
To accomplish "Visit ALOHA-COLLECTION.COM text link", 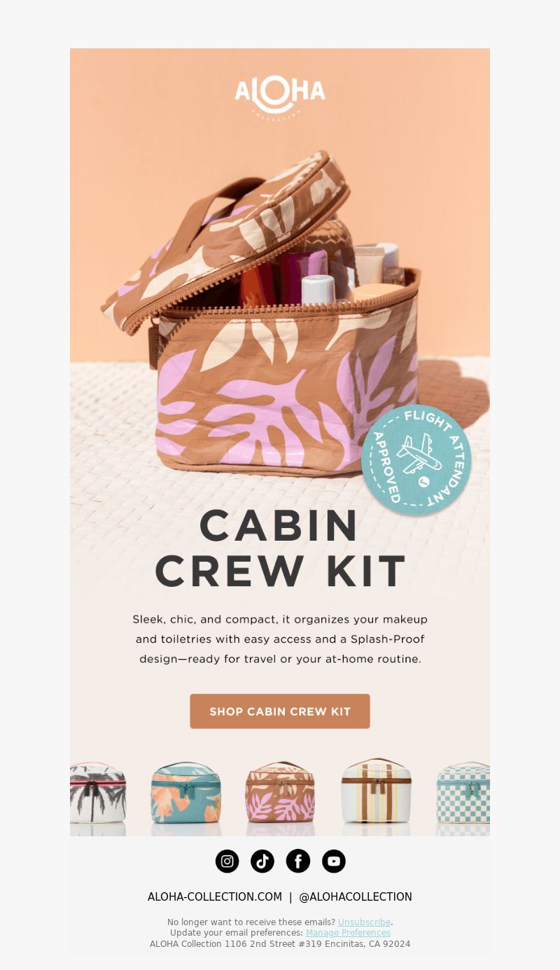I will pos(215,897).
